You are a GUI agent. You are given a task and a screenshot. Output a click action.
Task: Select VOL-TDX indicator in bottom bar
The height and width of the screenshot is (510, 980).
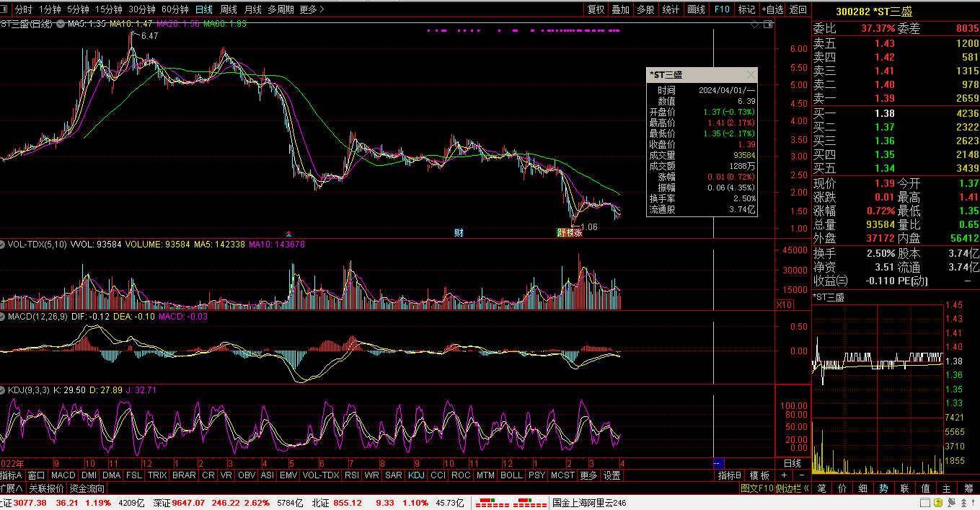pyautogui.click(x=321, y=476)
